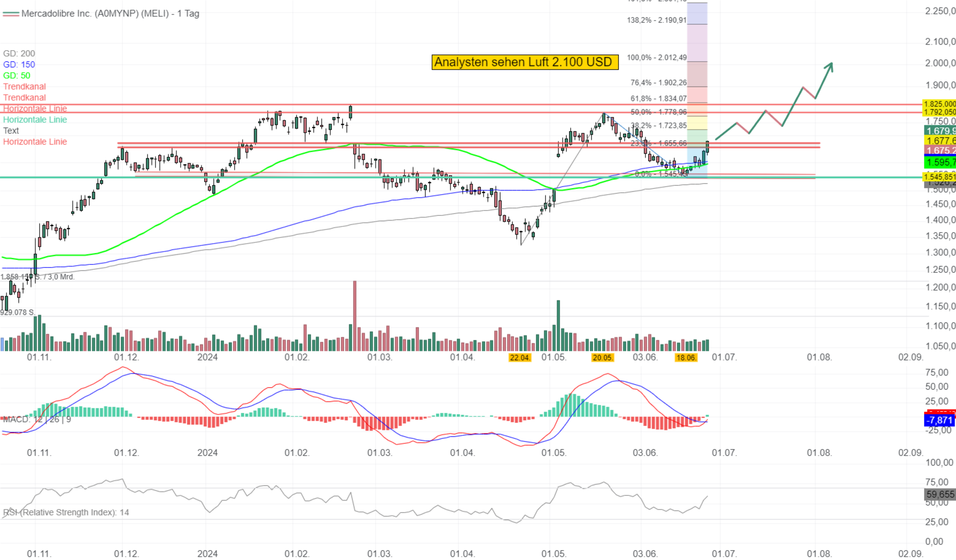The image size is (956, 560).
Task: Click the highlighted 22.04. date marker
Action: (520, 358)
